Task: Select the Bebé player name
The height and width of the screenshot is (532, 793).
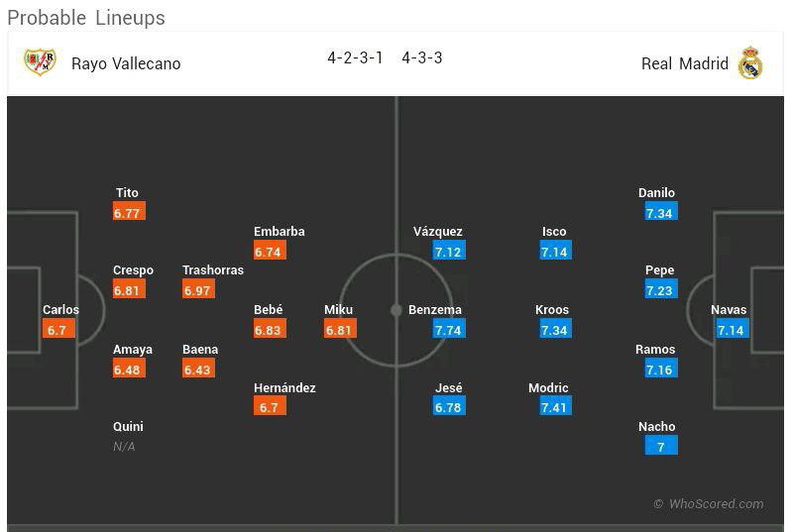Action: (x=268, y=310)
